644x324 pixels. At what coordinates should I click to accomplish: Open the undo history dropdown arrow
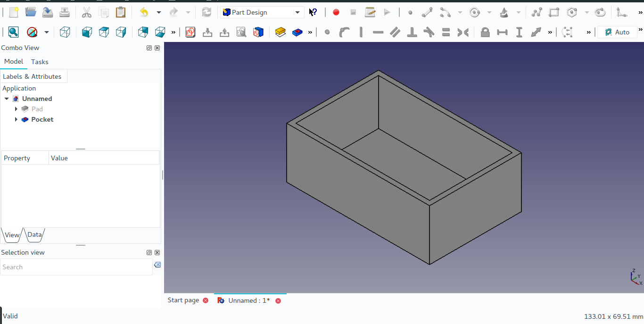pos(159,12)
